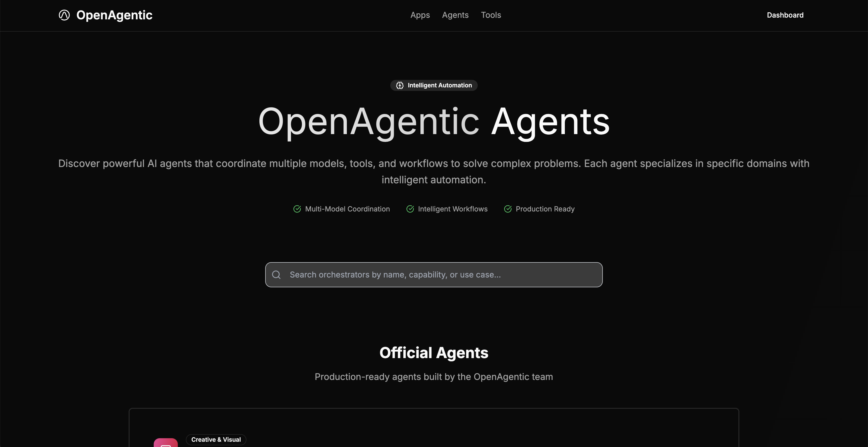
Task: Open the Dashboard link
Action: (785, 15)
